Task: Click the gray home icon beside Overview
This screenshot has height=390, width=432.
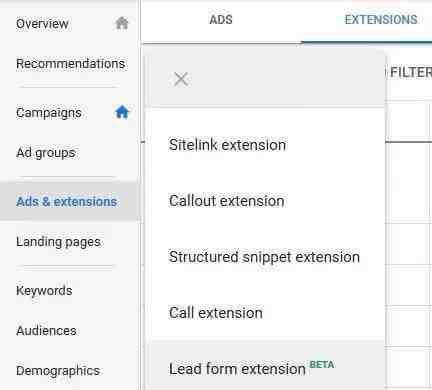Action: pyautogui.click(x=122, y=23)
